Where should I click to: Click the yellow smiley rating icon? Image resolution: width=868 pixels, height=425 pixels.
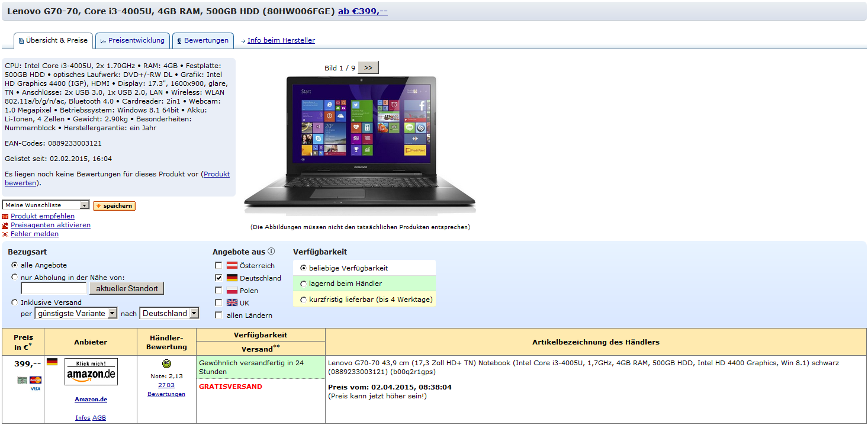(x=166, y=363)
